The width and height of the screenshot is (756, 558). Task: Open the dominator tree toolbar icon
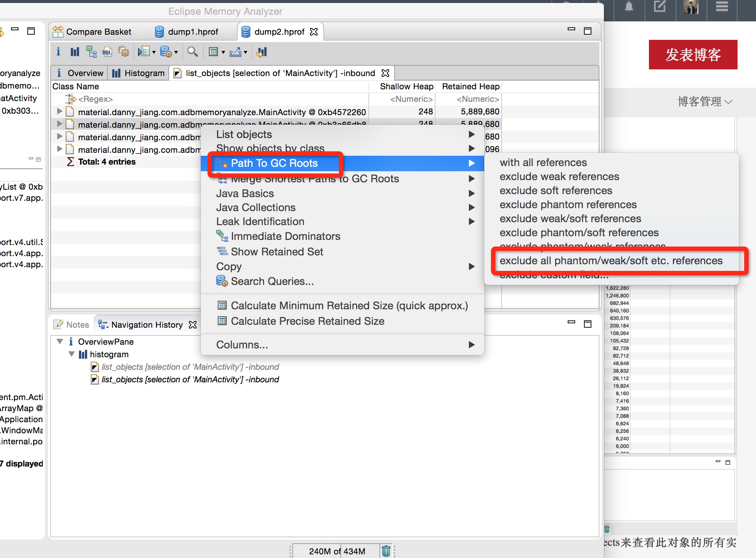(91, 52)
